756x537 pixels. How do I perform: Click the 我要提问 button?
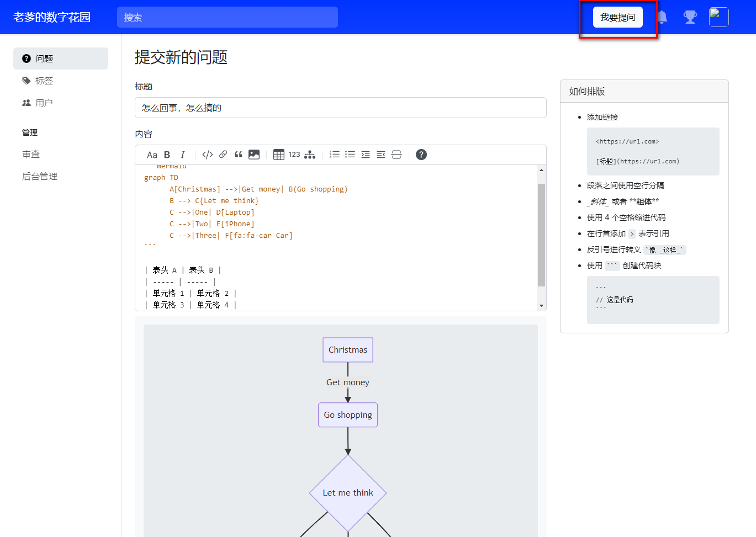tap(618, 17)
